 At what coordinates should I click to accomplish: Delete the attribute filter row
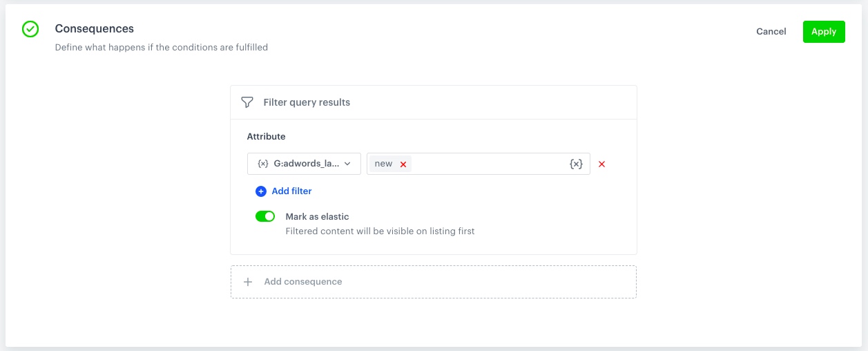[x=601, y=164]
